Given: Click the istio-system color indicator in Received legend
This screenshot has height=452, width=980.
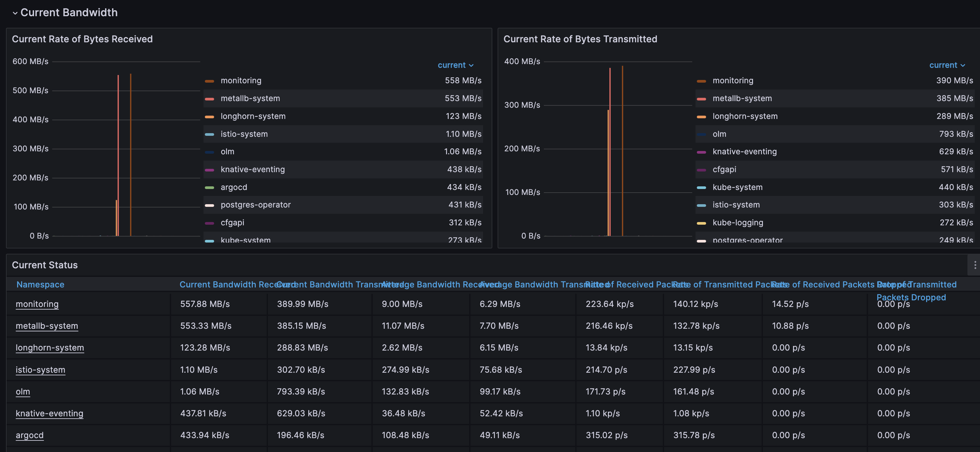Looking at the screenshot, I should [x=210, y=134].
